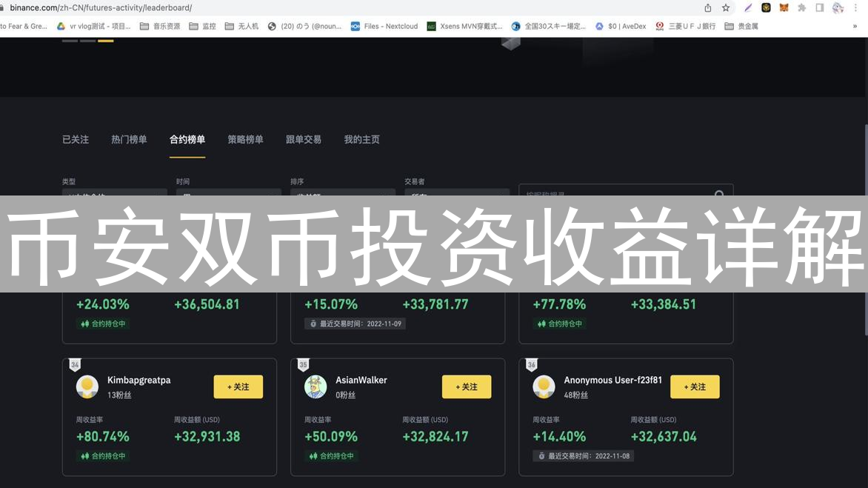Viewport: 868px width, 488px height.
Task: Go to the 我的主页 tab
Action: coord(361,139)
